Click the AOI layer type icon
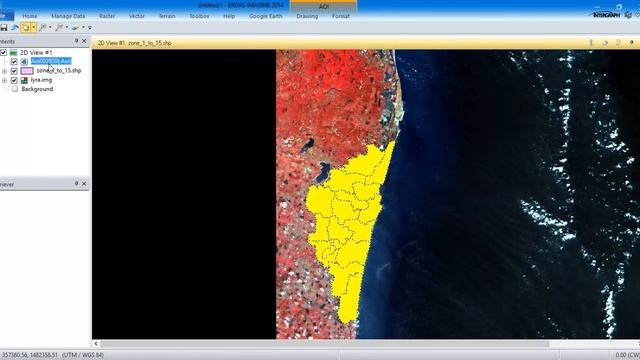640x360 pixels. point(24,61)
